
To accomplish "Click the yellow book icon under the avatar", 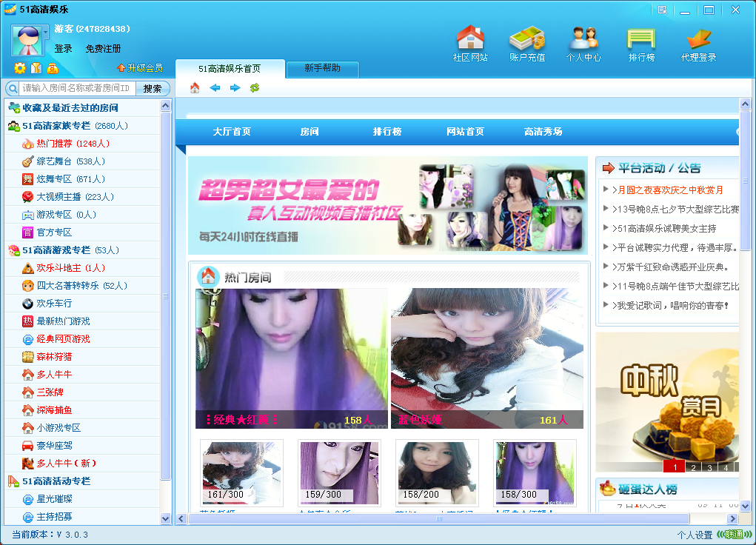I will (x=36, y=68).
